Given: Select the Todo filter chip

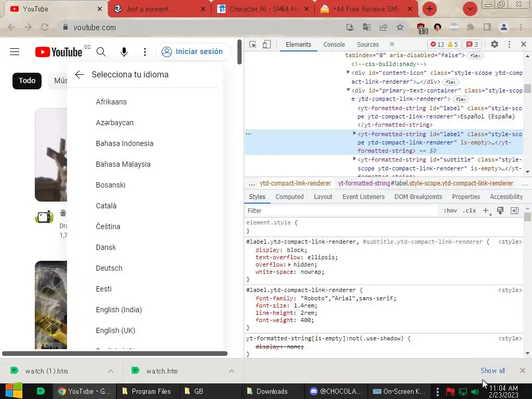Looking at the screenshot, I should [27, 81].
